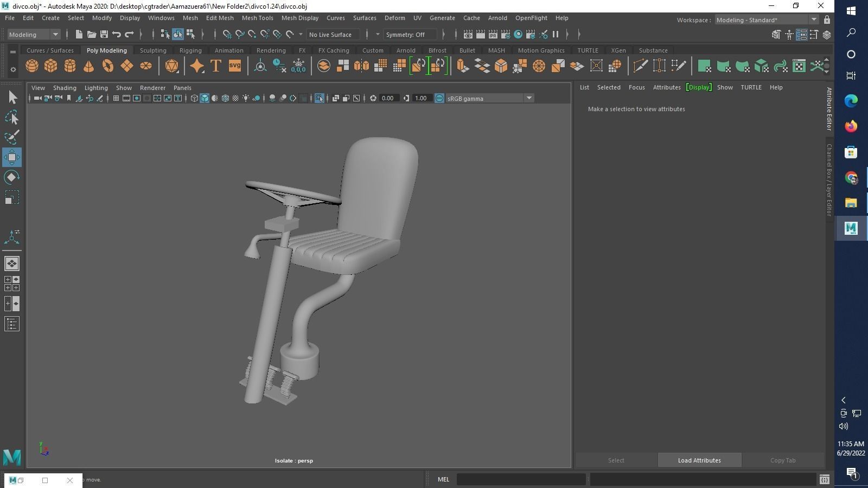The width and height of the screenshot is (868, 488).
Task: Open the Attribute Editor Display menu
Action: point(699,87)
